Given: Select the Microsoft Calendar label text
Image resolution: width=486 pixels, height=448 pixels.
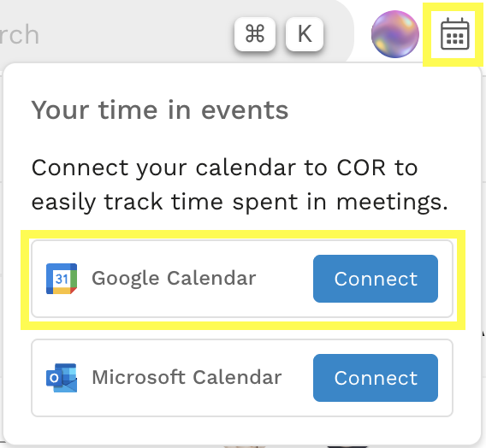Looking at the screenshot, I should (x=187, y=377).
